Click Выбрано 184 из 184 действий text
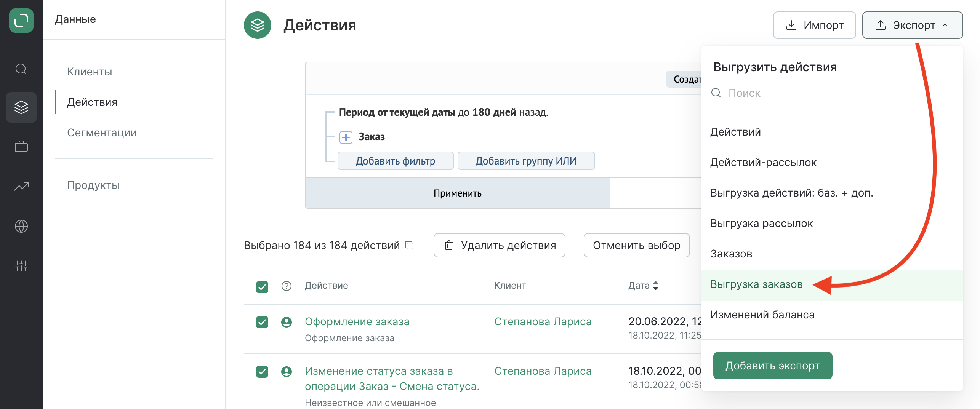Viewport: 980px width, 409px height. 322,245
